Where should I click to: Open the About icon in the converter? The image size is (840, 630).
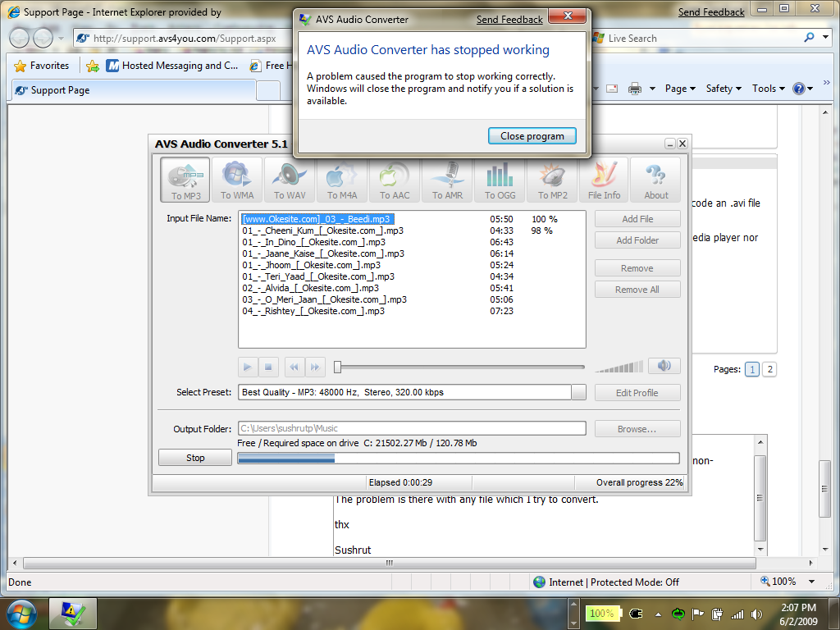655,180
